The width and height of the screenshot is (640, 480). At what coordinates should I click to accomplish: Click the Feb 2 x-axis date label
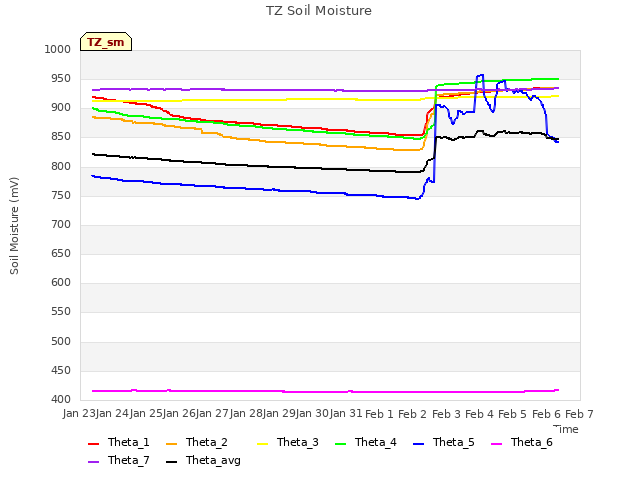413,414
